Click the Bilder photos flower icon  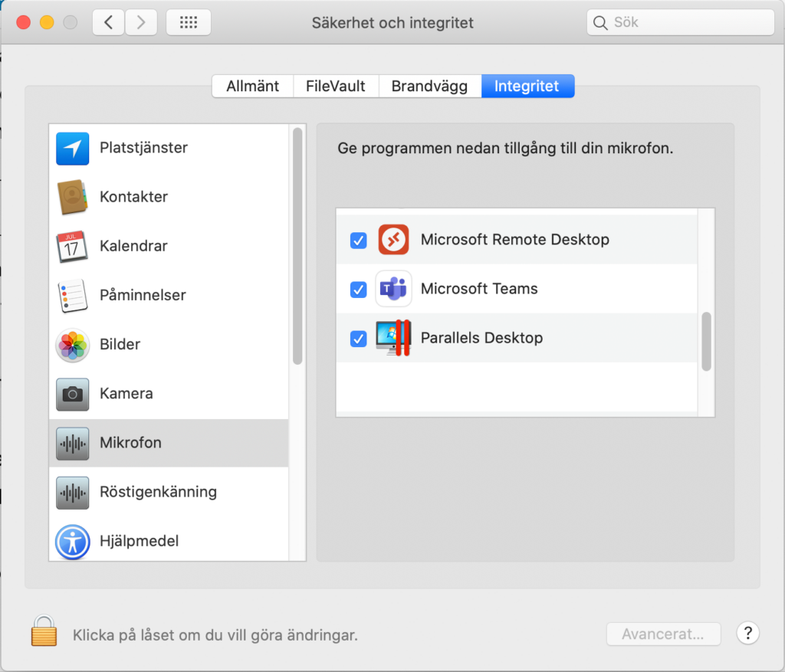(73, 345)
